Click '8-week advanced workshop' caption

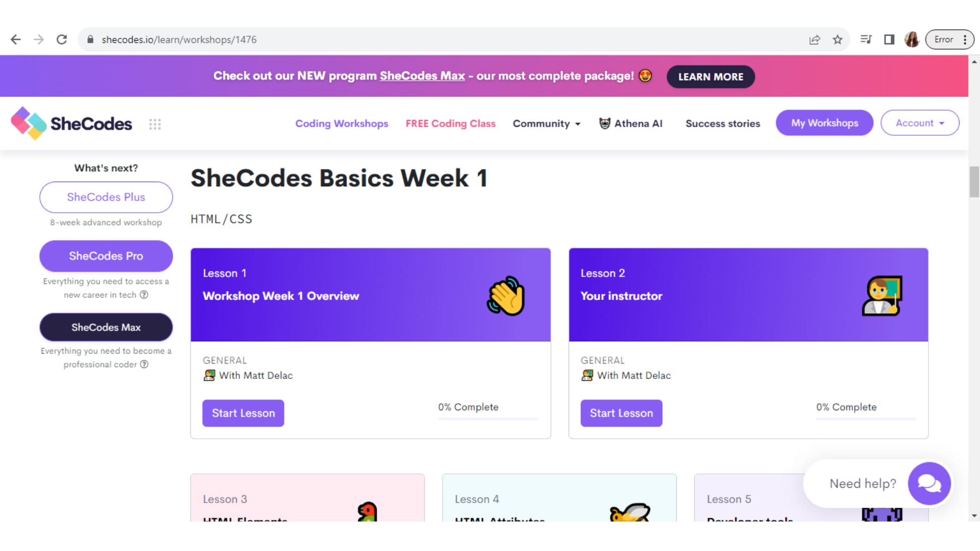point(106,222)
